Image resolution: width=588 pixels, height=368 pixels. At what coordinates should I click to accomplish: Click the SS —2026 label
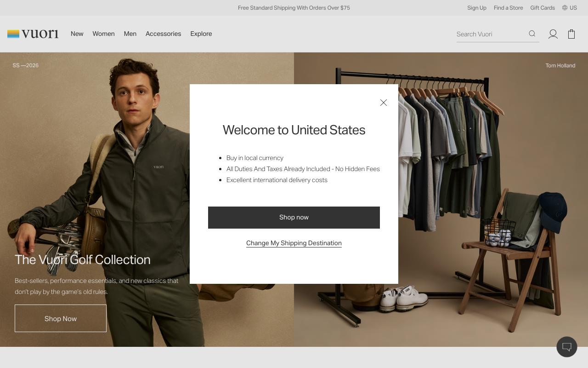(x=26, y=65)
